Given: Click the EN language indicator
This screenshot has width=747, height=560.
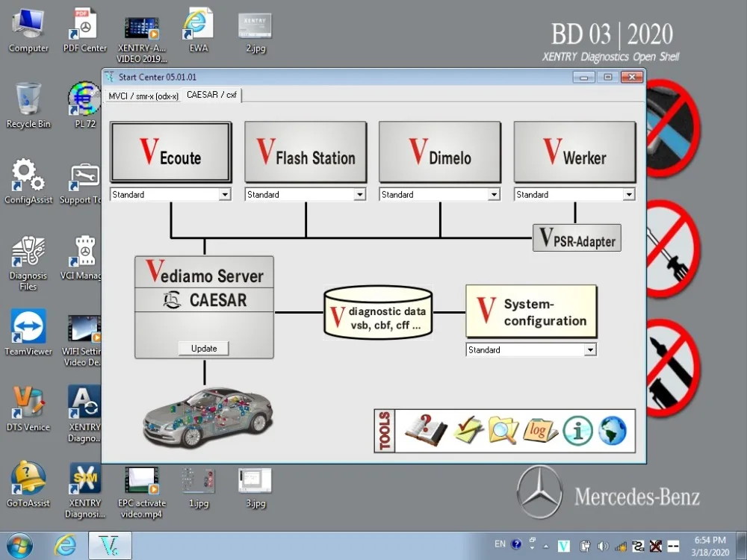Looking at the screenshot, I should tap(500, 544).
